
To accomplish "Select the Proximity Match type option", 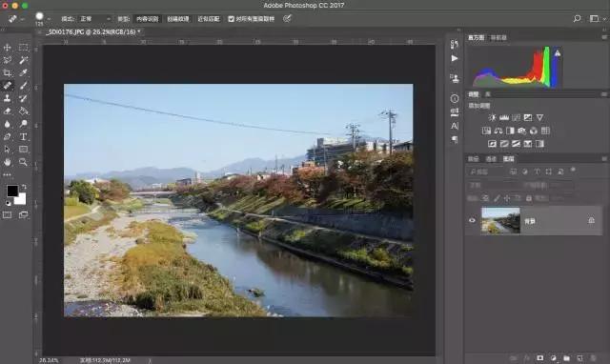I will pyautogui.click(x=209, y=19).
